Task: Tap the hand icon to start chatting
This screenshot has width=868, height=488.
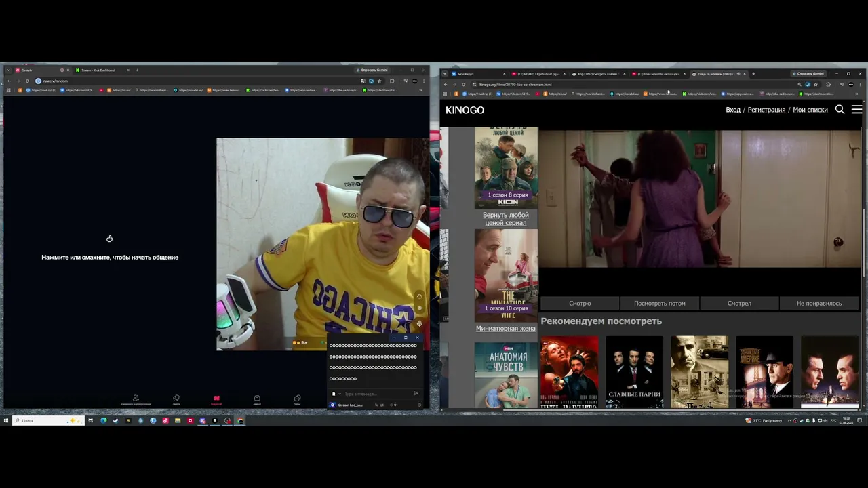Action: pos(109,238)
